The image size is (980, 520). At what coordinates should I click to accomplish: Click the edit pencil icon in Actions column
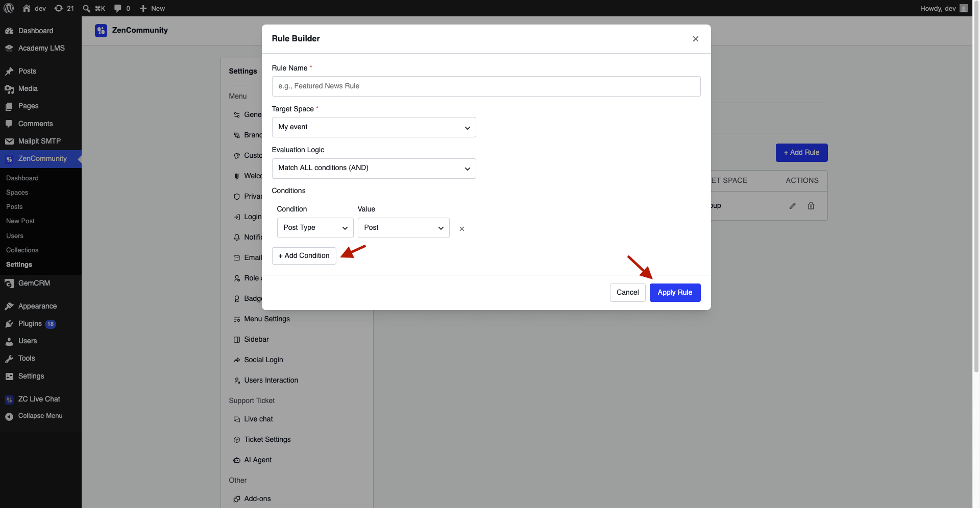793,206
